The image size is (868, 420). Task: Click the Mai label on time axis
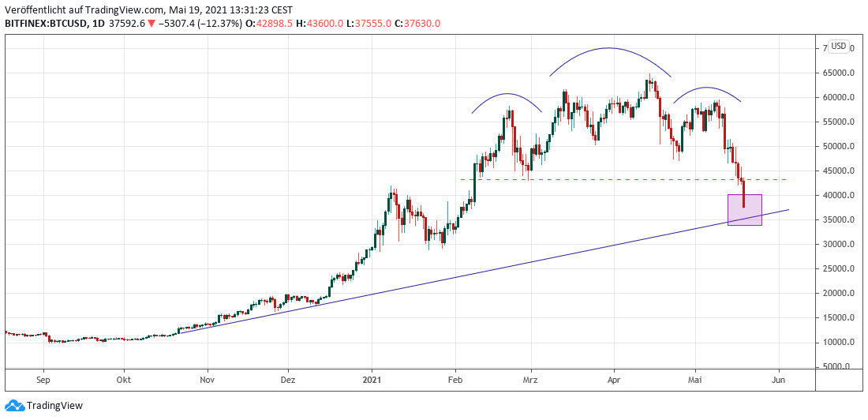tap(695, 380)
